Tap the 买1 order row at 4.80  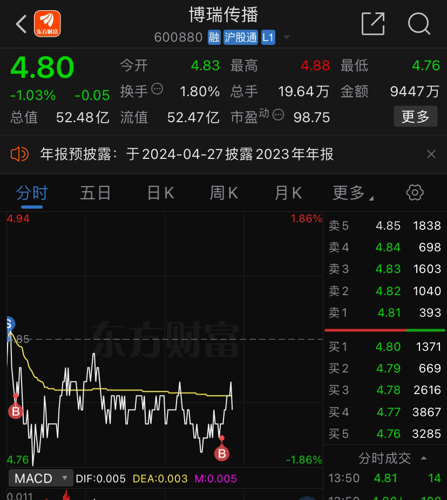(x=385, y=347)
